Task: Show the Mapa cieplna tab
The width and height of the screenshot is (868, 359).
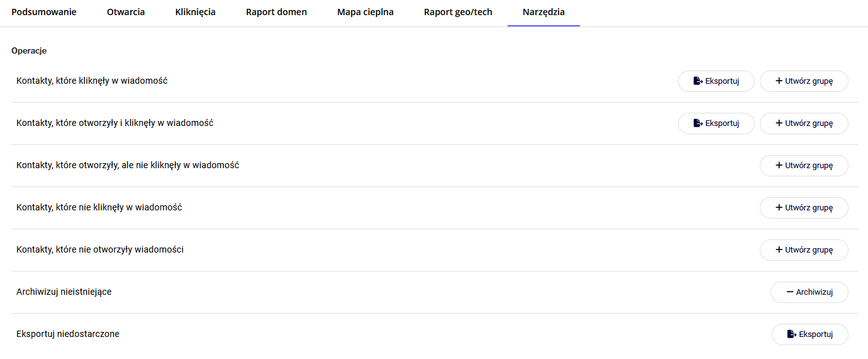Action: (x=365, y=12)
